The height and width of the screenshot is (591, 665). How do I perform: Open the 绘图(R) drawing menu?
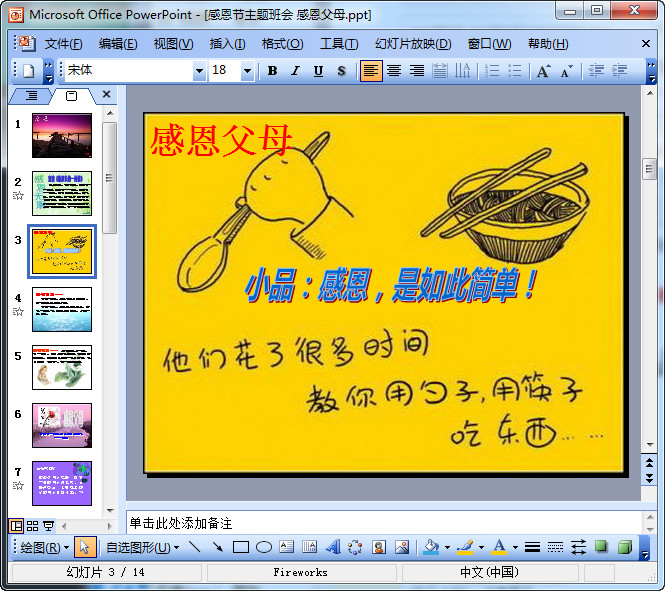pos(45,547)
